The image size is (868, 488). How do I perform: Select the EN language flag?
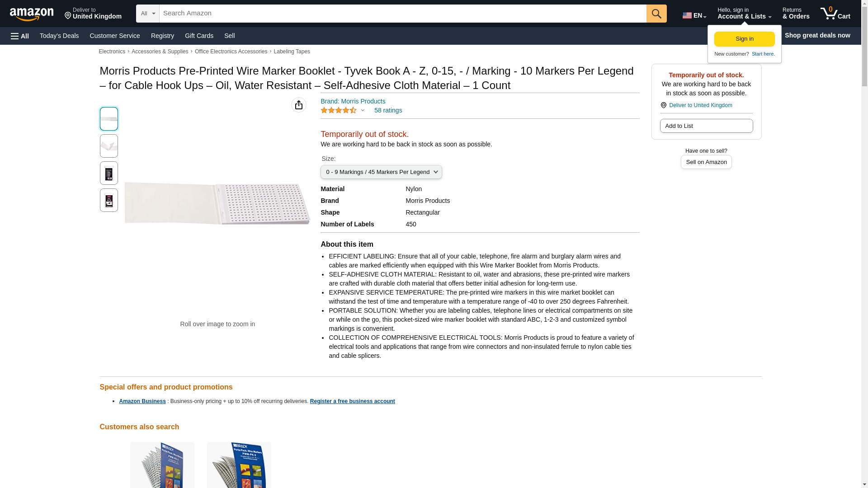(694, 15)
